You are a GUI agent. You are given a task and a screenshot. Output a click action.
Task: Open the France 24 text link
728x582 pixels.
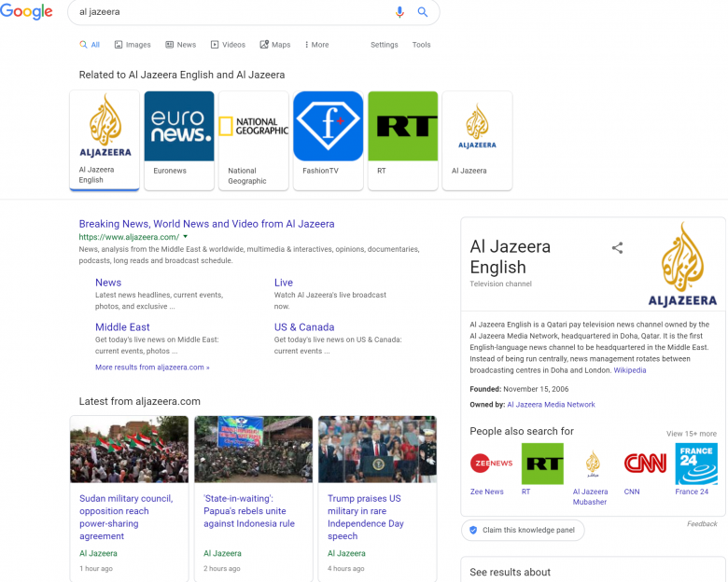(x=692, y=492)
